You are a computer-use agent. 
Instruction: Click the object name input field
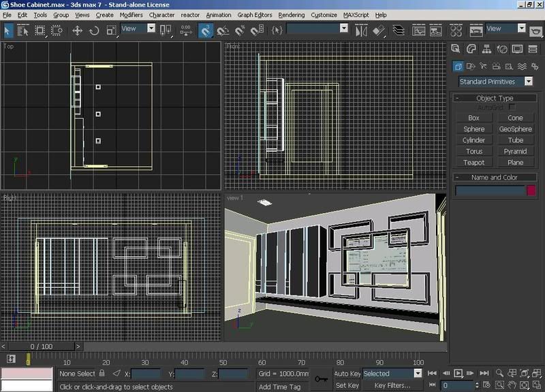pyautogui.click(x=489, y=191)
